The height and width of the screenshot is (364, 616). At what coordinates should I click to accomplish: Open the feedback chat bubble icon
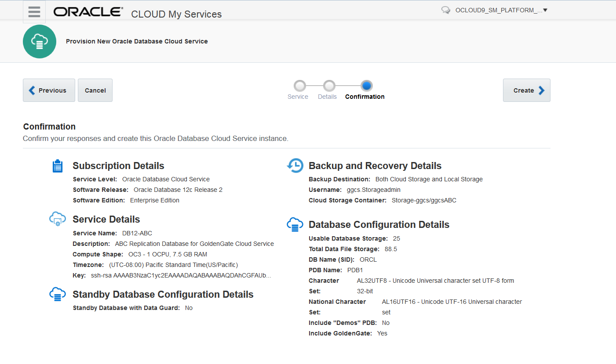pyautogui.click(x=445, y=10)
